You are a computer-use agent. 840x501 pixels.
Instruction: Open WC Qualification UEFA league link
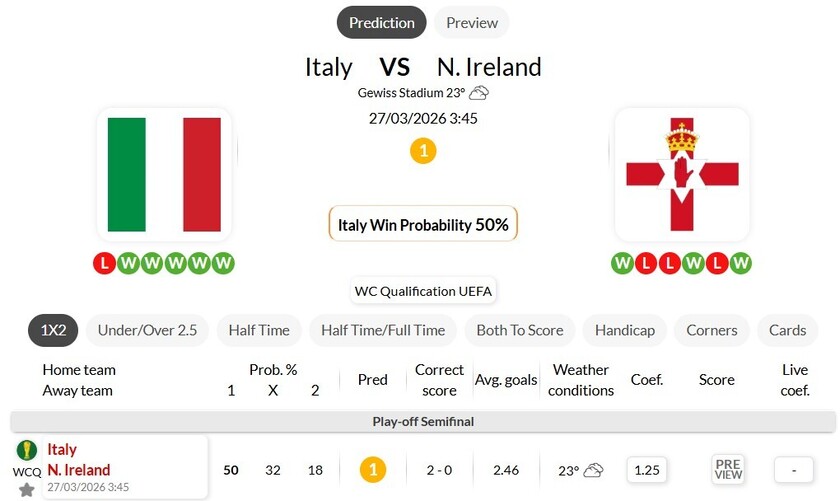[423, 291]
